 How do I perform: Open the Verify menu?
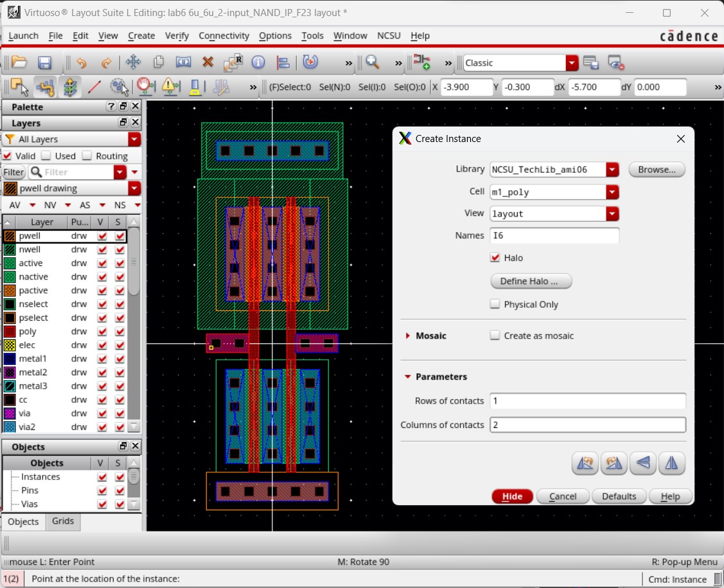tap(177, 35)
